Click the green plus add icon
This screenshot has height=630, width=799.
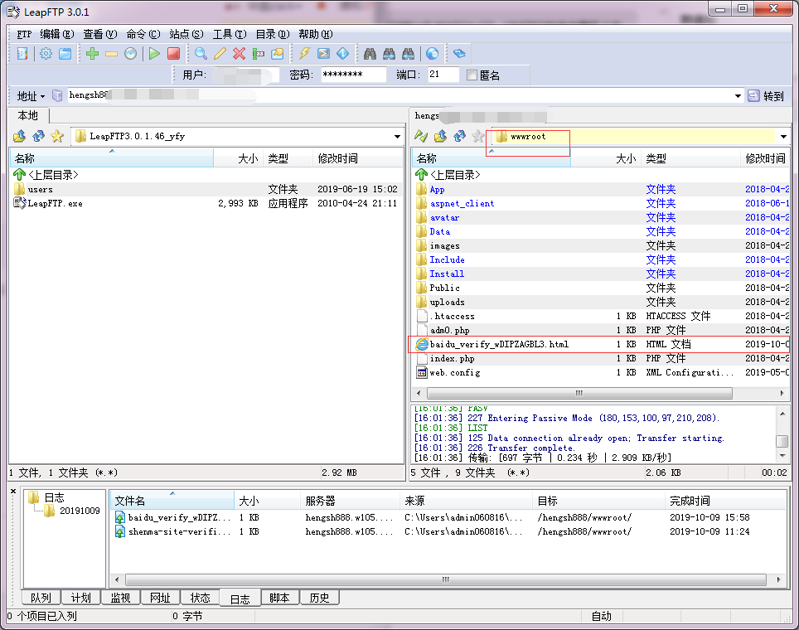click(92, 54)
